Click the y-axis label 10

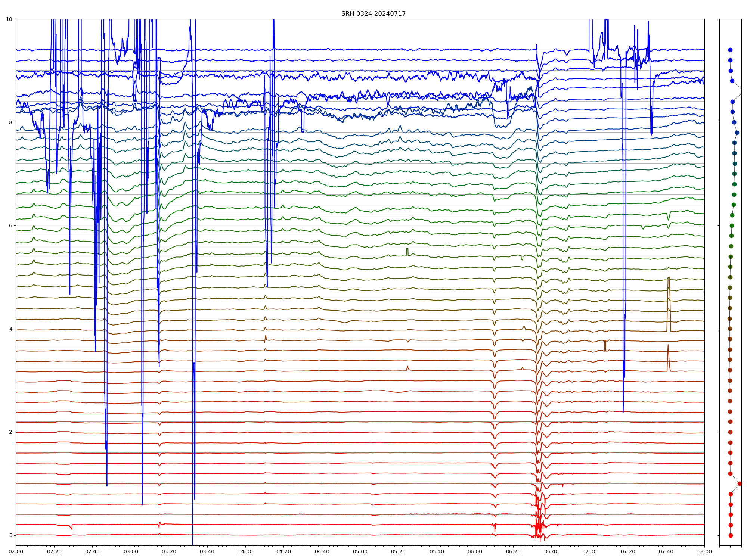tap(9, 19)
